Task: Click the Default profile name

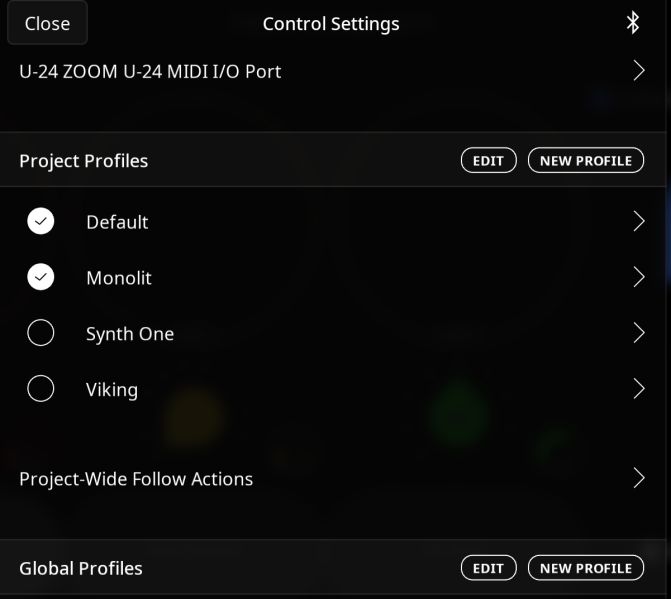Action: point(117,222)
